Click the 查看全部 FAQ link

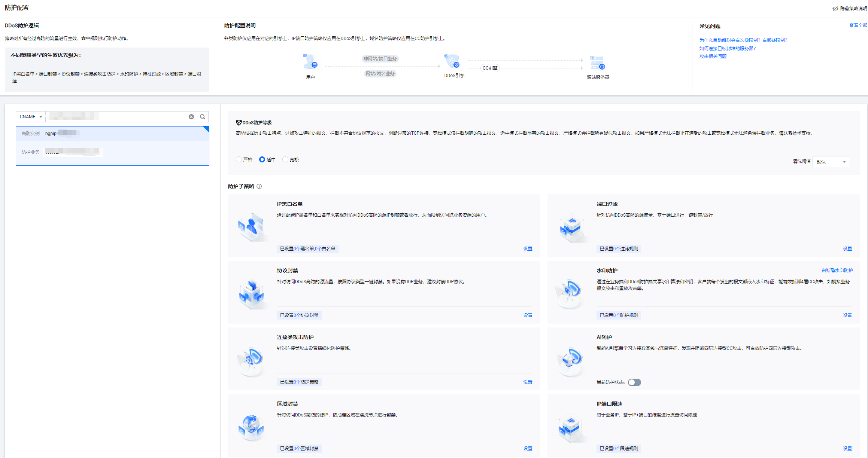858,25
